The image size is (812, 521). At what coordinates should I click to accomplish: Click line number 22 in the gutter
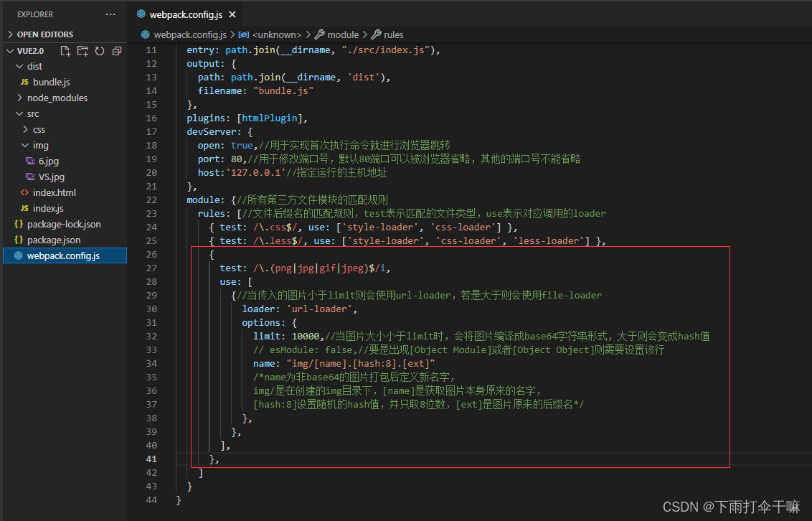(x=151, y=200)
